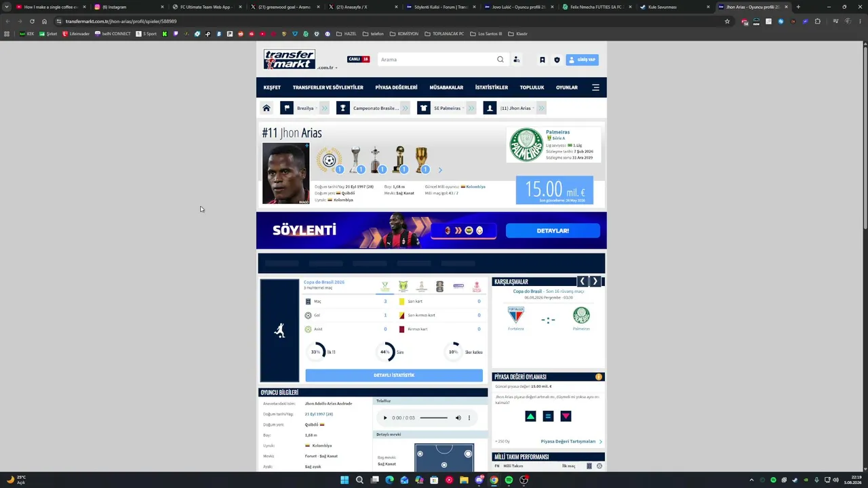Screen dimensions: 868x488
Task: Click the Palmeiras crest in Karşılaşmalar
Action: (581, 315)
